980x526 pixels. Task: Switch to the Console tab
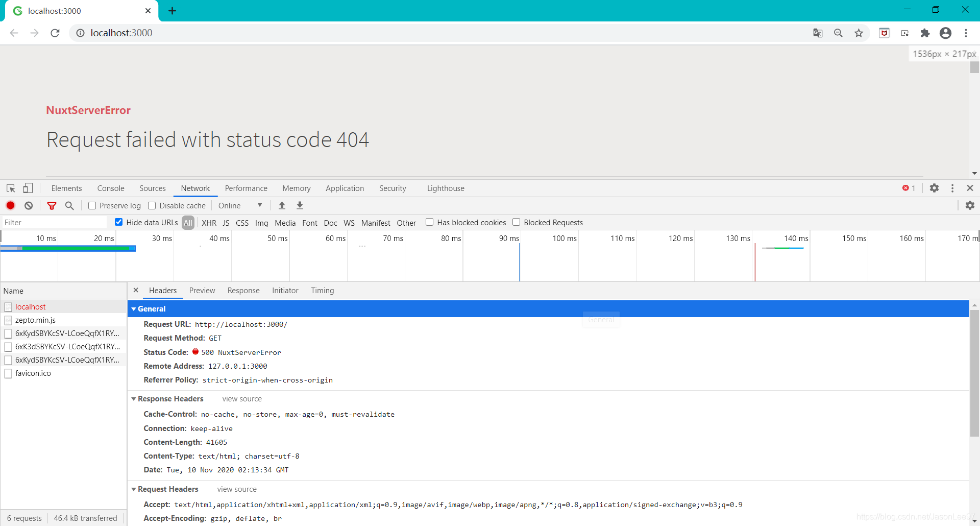(111, 188)
